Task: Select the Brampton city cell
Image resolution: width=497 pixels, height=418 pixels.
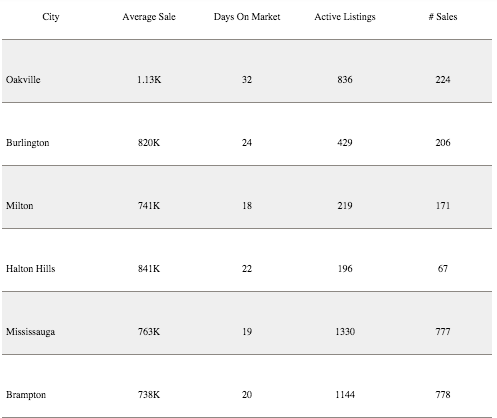Action: pyautogui.click(x=26, y=395)
